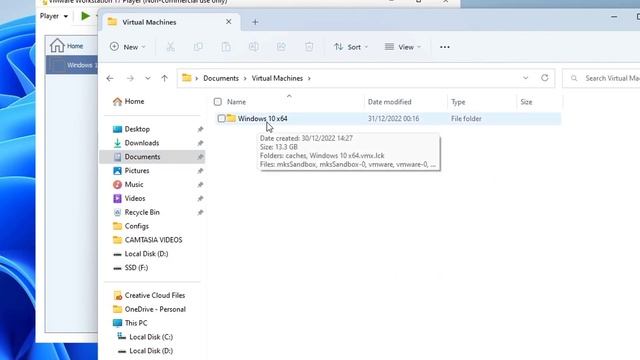Add a new Explorer tab
This screenshot has width=640, height=360.
click(x=255, y=22)
